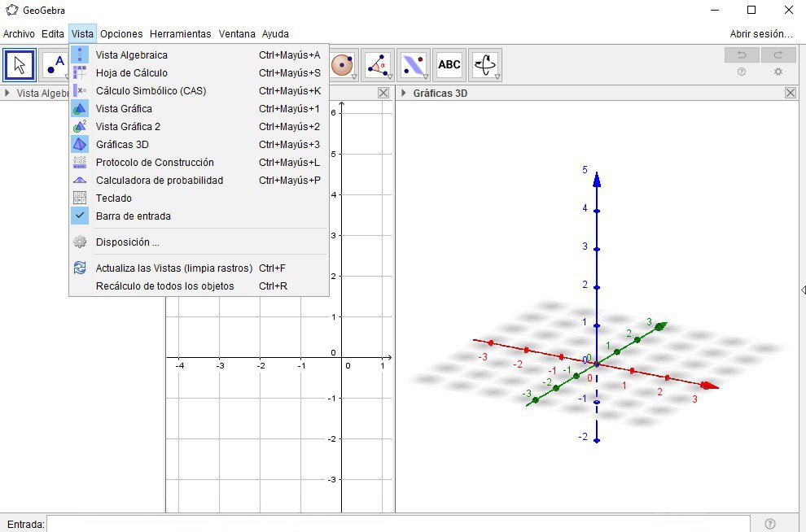Close the Vista menu
The width and height of the screenshot is (806, 532).
pos(82,34)
